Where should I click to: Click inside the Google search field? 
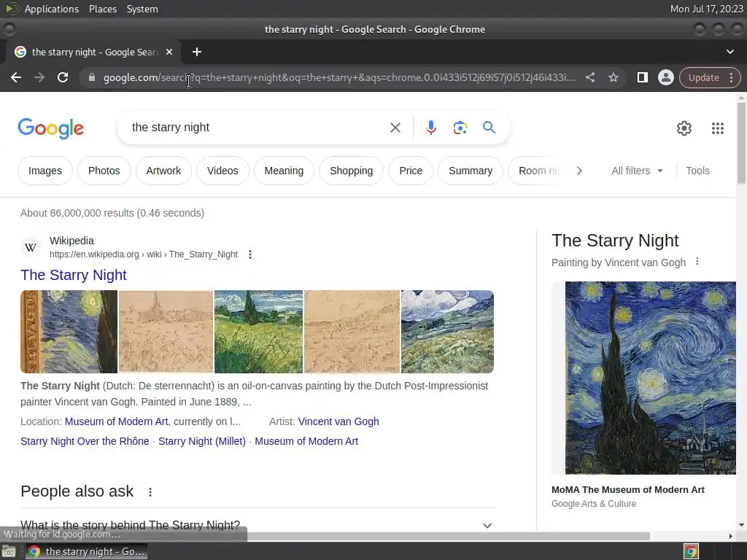pyautogui.click(x=258, y=128)
